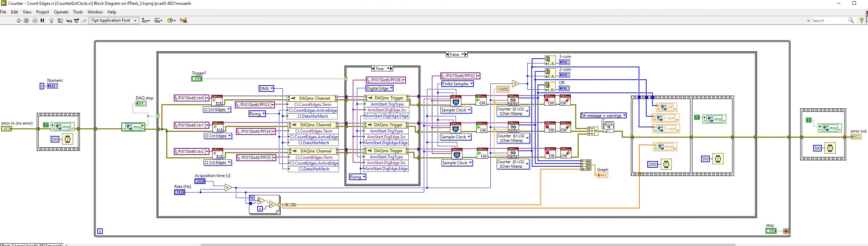
Task: Click the Pause execution button
Action: [x=42, y=21]
